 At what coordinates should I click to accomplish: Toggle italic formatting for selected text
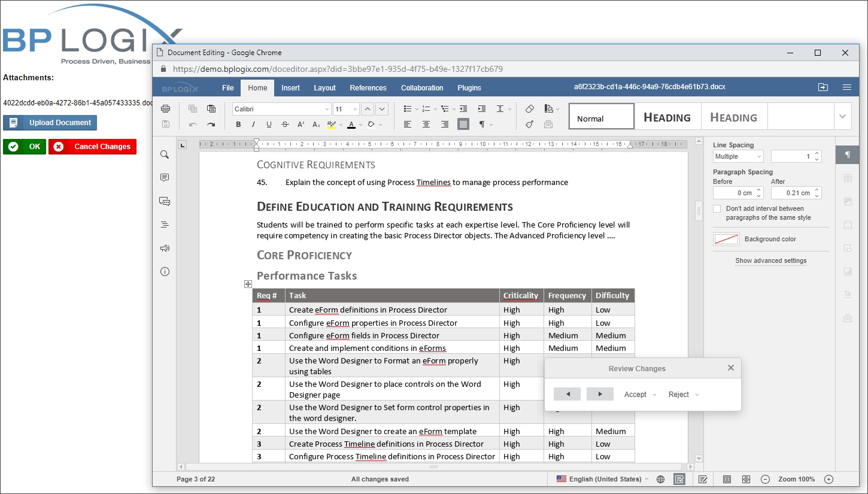coord(251,124)
